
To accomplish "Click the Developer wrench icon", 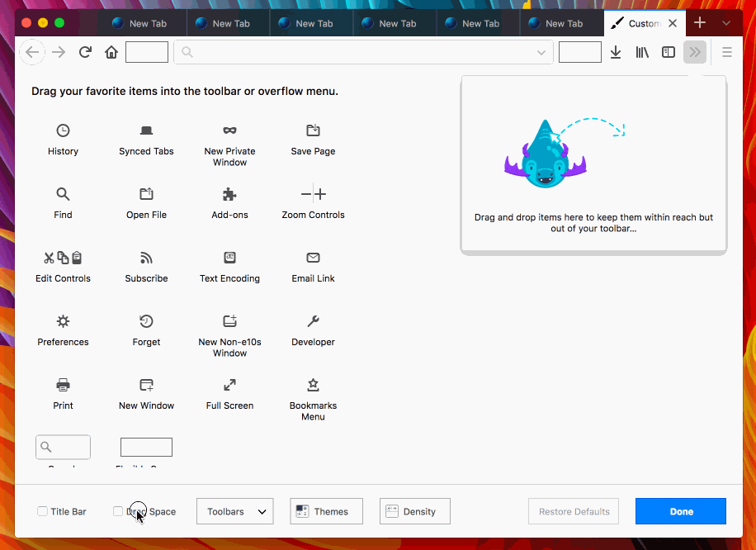I will [314, 321].
